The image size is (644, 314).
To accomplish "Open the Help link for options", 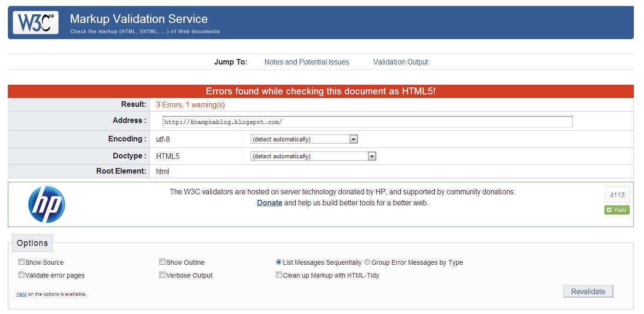I will tap(22, 294).
